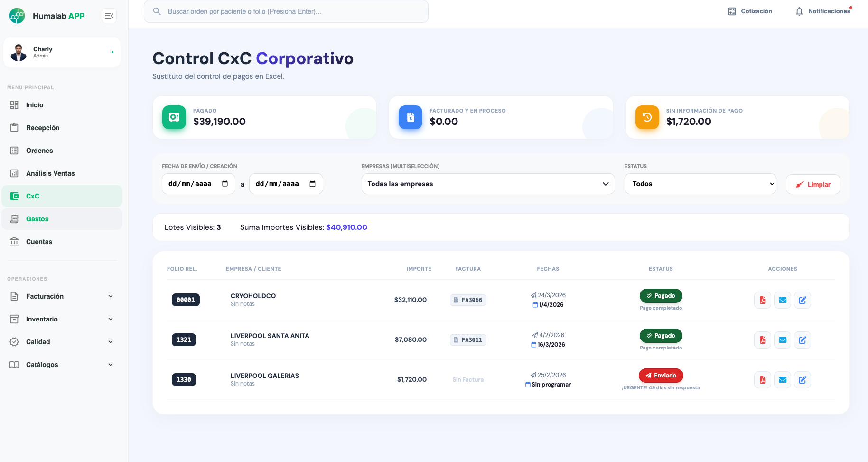Expand the Calidad submenu
Viewport: 868px width, 462px height.
[62, 342]
